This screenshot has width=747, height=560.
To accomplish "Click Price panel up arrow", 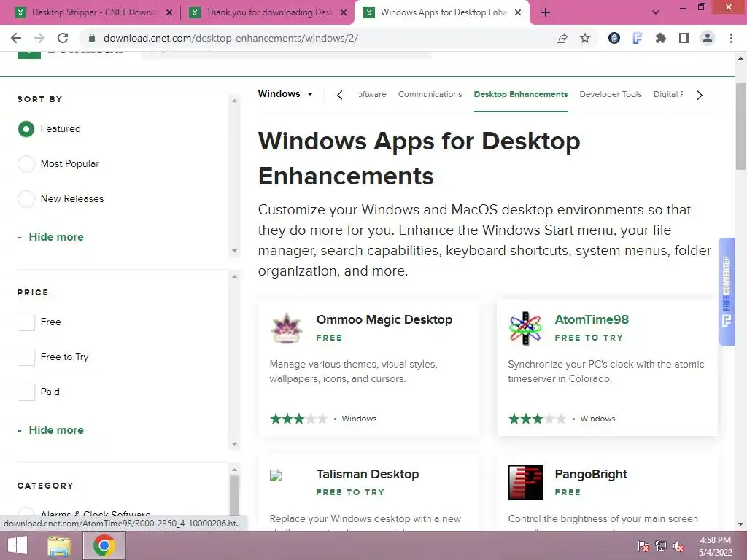I will pos(234,276).
